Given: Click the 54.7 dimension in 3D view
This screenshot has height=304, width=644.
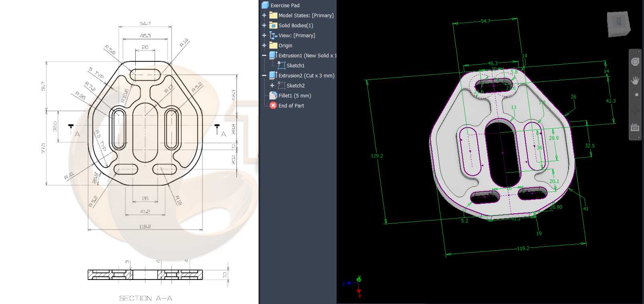Looking at the screenshot, I should [x=485, y=21].
